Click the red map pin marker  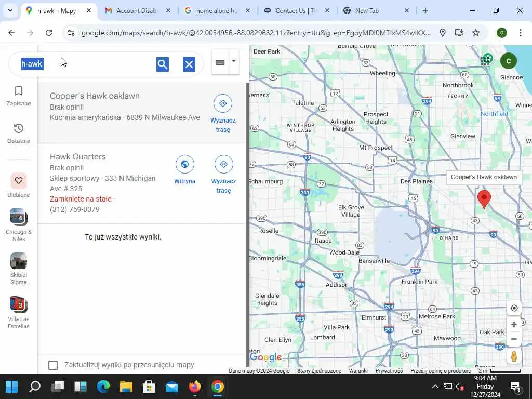click(484, 199)
